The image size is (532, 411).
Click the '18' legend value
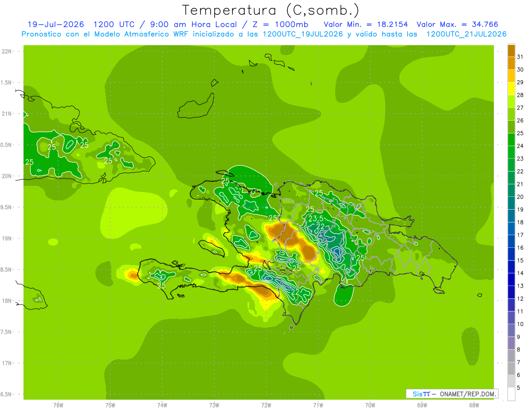(x=520, y=223)
